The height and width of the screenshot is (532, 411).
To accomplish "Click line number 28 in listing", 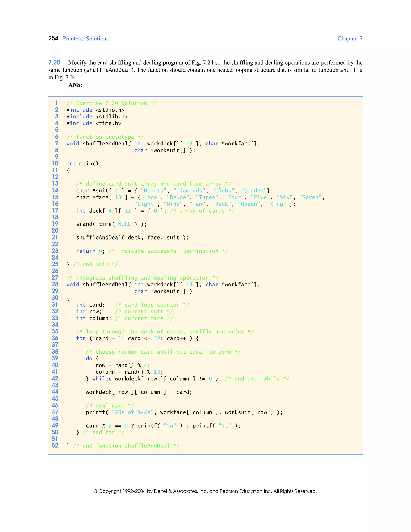I will [55, 284].
